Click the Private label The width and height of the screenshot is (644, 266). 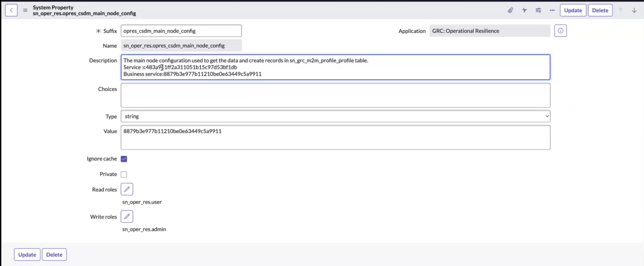[x=108, y=174]
